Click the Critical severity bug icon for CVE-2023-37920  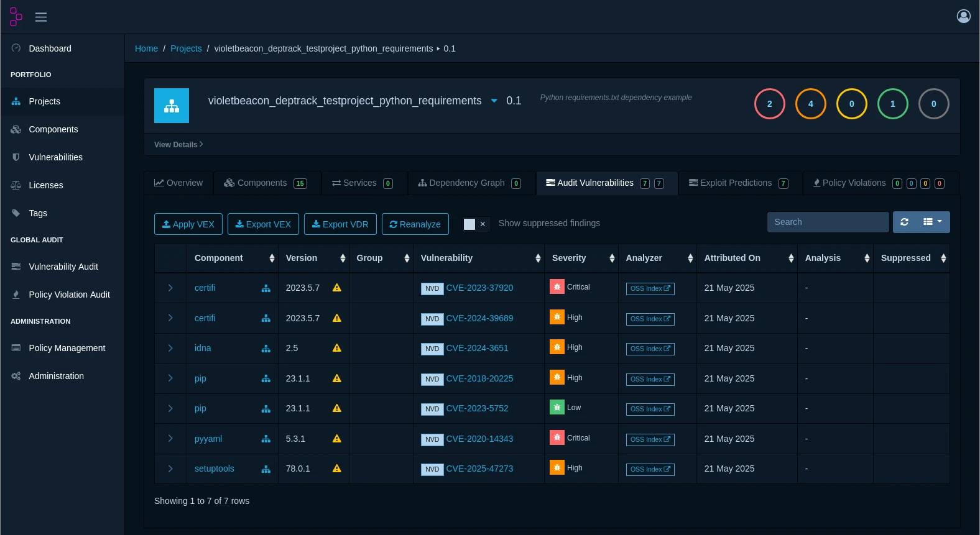click(x=557, y=287)
